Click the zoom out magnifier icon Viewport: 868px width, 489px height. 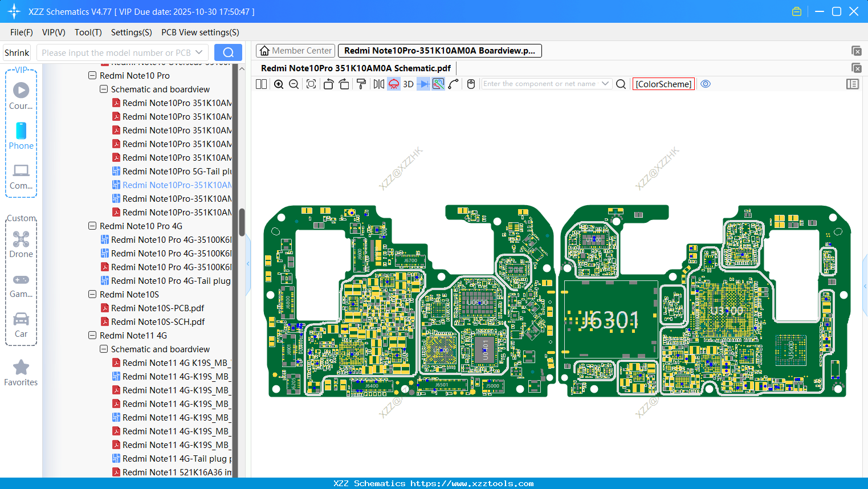(294, 84)
